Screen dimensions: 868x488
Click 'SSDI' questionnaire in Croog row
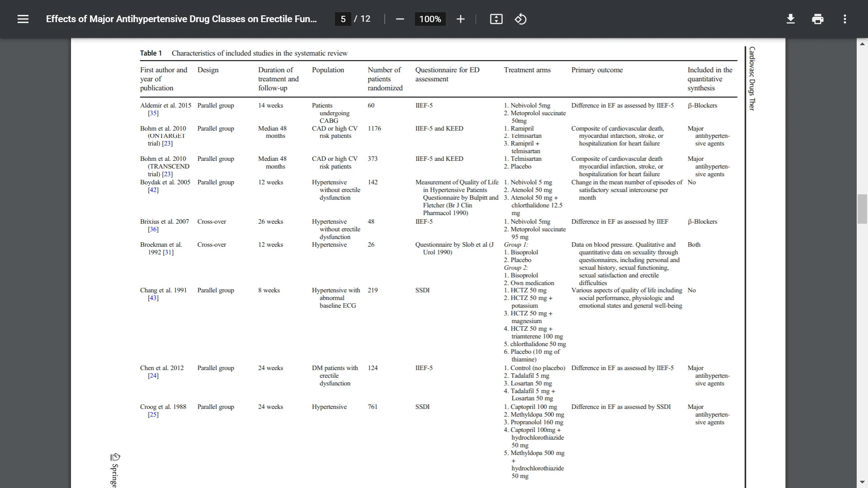422,407
